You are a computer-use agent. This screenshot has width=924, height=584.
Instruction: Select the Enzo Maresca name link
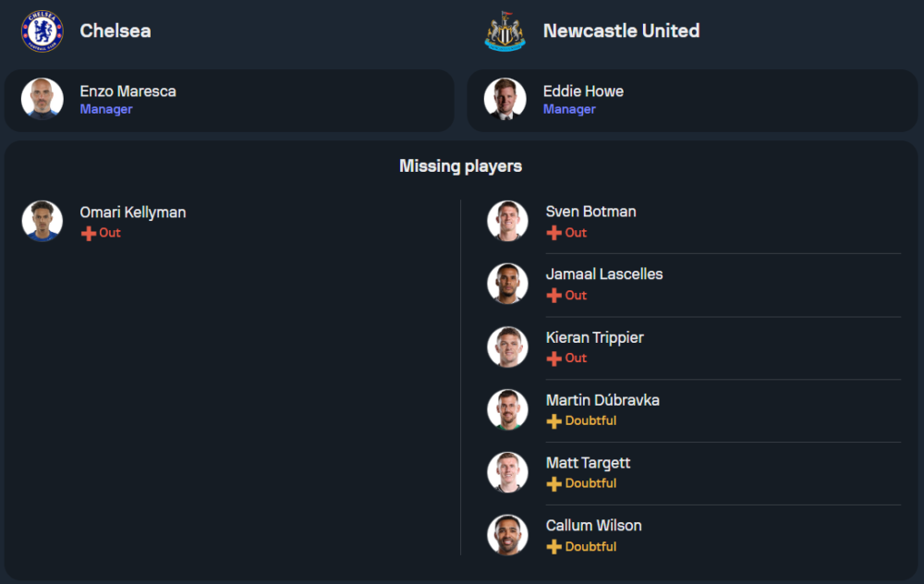pyautogui.click(x=128, y=91)
